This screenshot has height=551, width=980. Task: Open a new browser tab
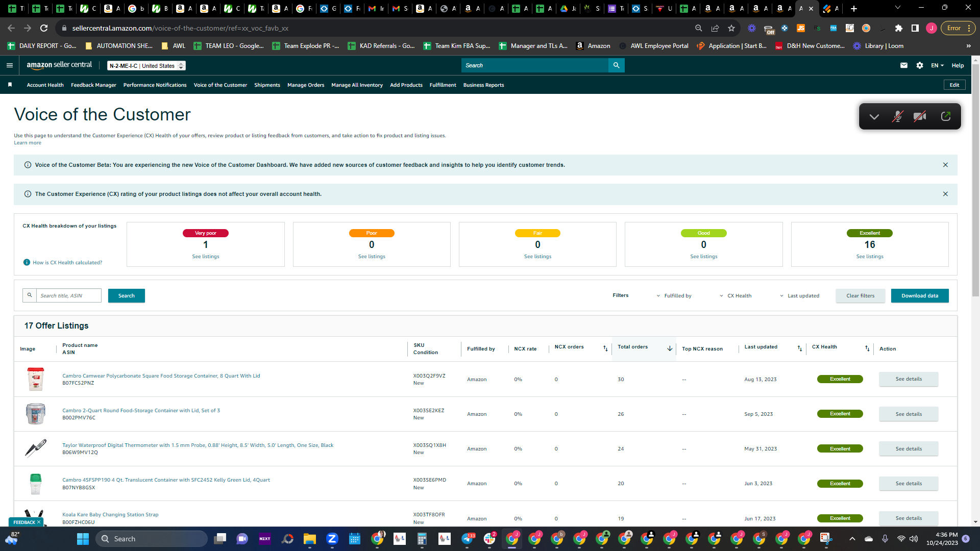coord(854,8)
